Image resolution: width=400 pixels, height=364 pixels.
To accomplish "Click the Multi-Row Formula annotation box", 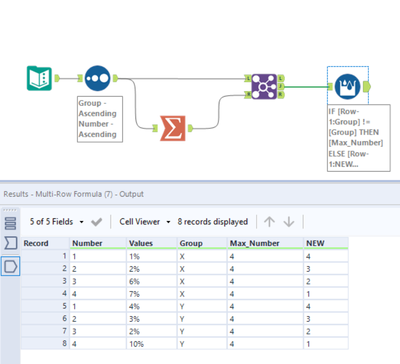I will pos(359,138).
